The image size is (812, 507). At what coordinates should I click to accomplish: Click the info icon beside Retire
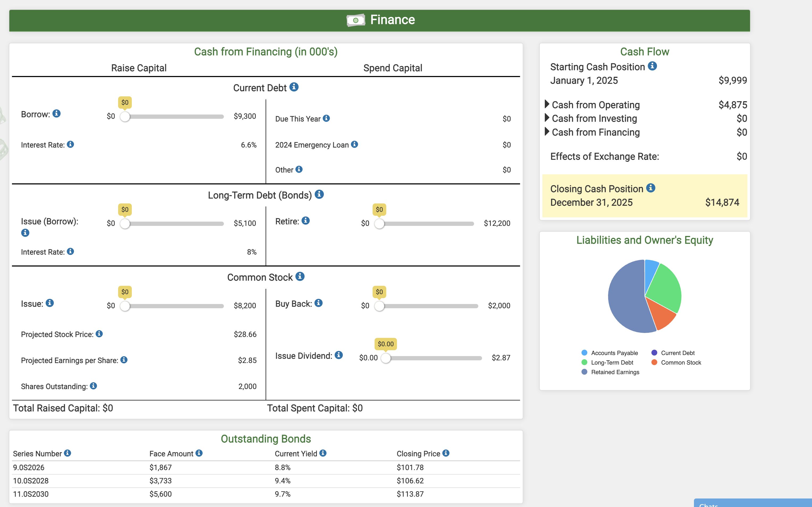pos(305,221)
